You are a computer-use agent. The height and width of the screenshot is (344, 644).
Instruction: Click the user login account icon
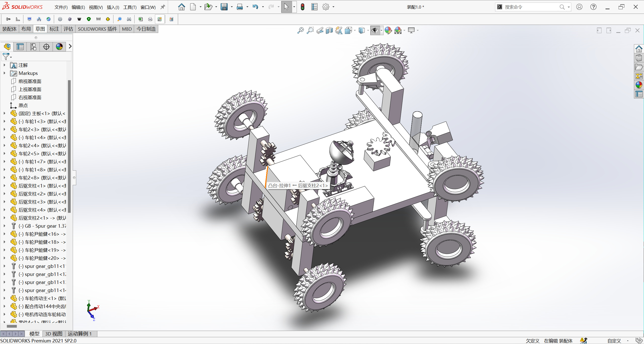point(579,7)
